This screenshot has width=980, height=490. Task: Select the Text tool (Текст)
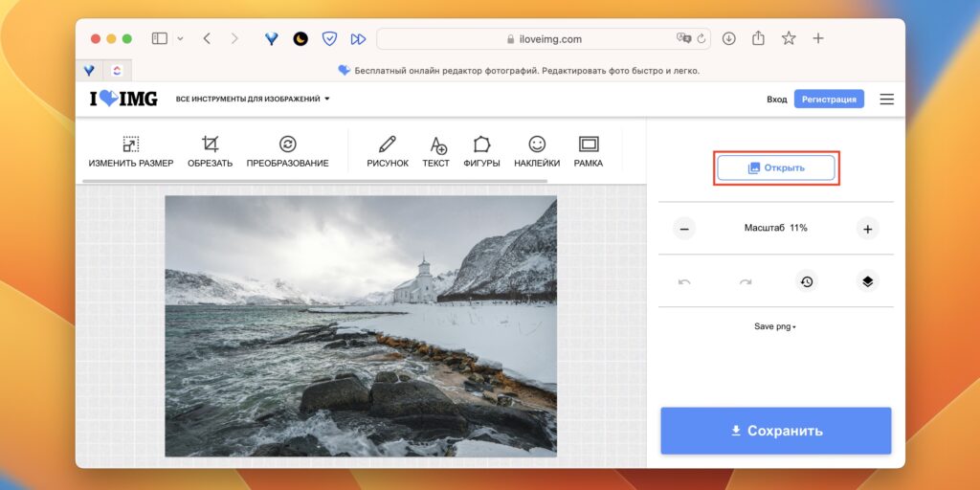click(436, 152)
